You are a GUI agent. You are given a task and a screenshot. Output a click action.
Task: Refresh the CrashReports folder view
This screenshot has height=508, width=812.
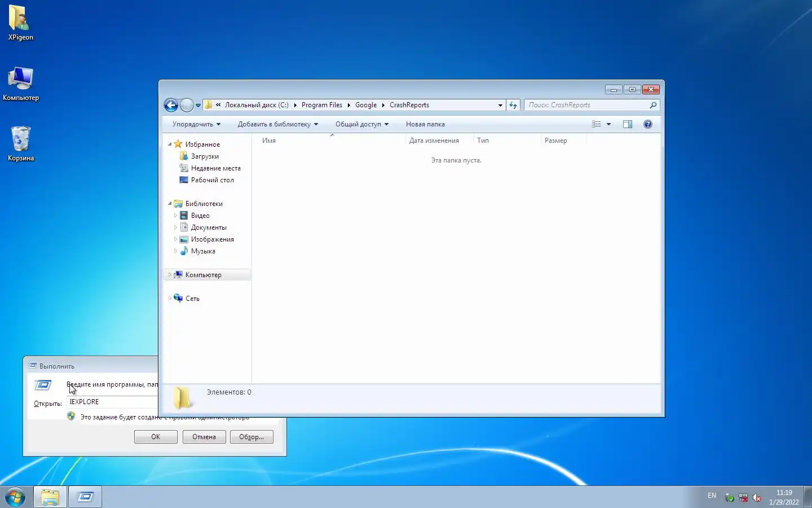point(513,105)
